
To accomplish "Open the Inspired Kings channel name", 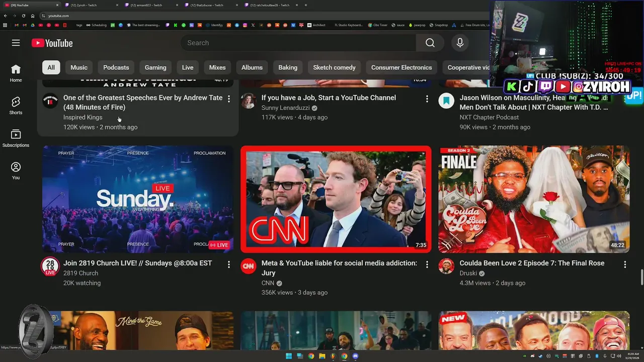I will 83,117.
